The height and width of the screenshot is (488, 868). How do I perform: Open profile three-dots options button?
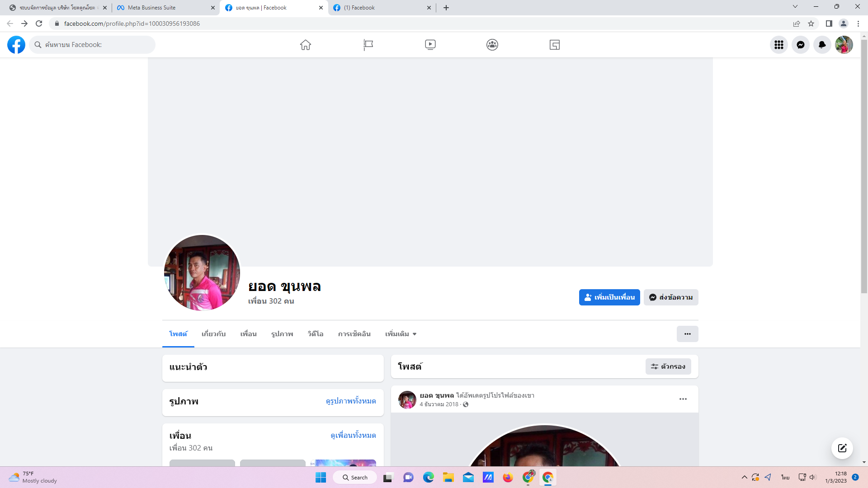(x=687, y=334)
